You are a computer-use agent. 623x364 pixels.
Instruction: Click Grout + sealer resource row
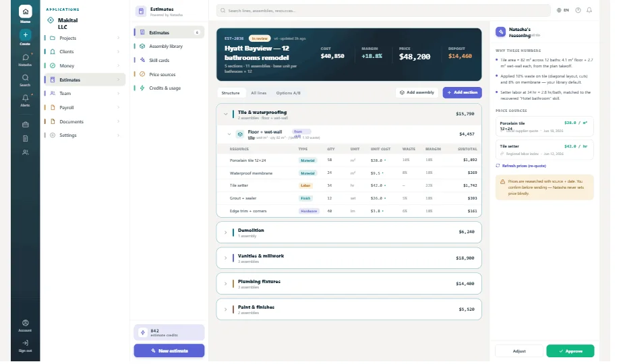click(x=349, y=198)
